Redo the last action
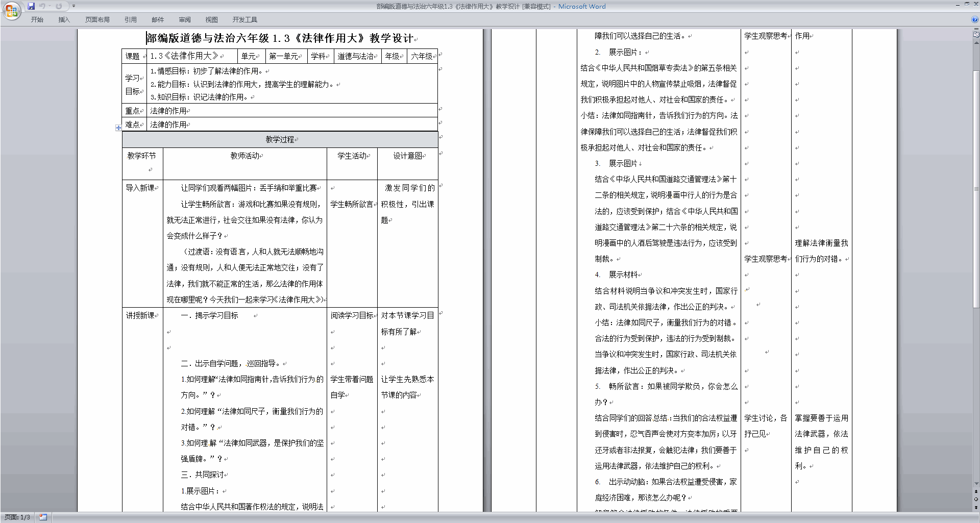This screenshot has height=523, width=980. [x=59, y=6]
